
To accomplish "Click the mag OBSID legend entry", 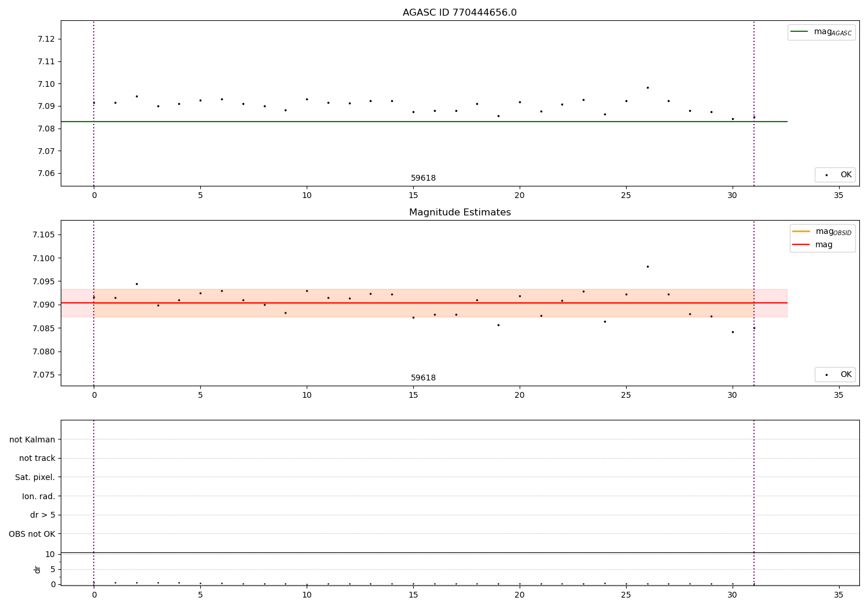I will tap(822, 232).
